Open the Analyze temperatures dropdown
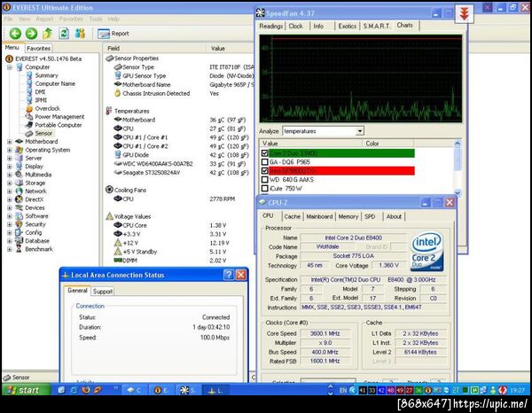The height and width of the screenshot is (413, 532). pyautogui.click(x=359, y=131)
